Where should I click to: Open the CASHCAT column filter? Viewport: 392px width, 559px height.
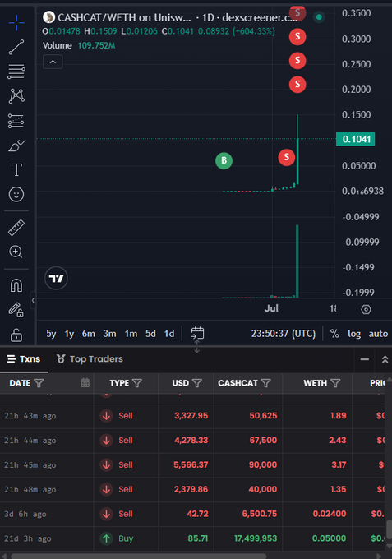pyautogui.click(x=265, y=383)
